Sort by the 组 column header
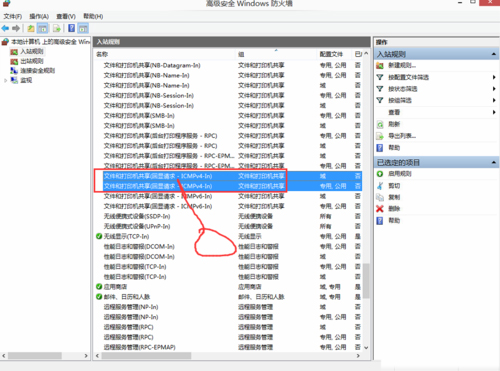Viewport: 500px width, 371px height. point(276,54)
